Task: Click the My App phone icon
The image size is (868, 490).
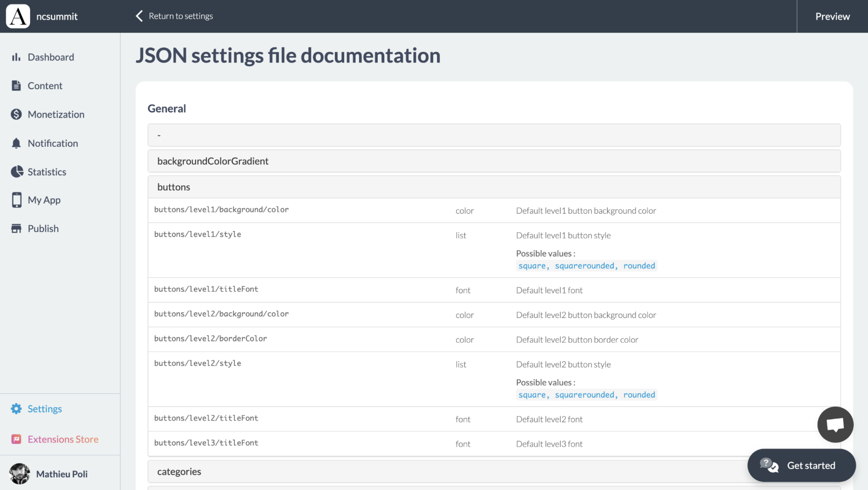Action: tap(16, 200)
